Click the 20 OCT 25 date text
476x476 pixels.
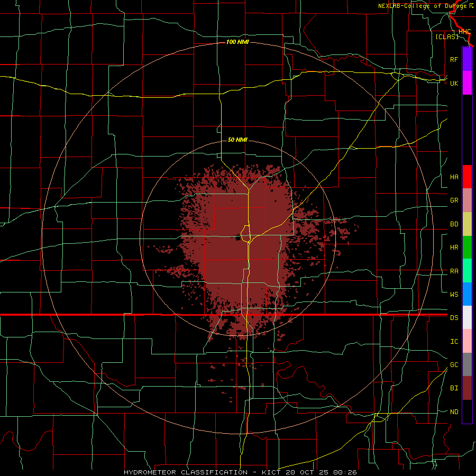(x=307, y=472)
